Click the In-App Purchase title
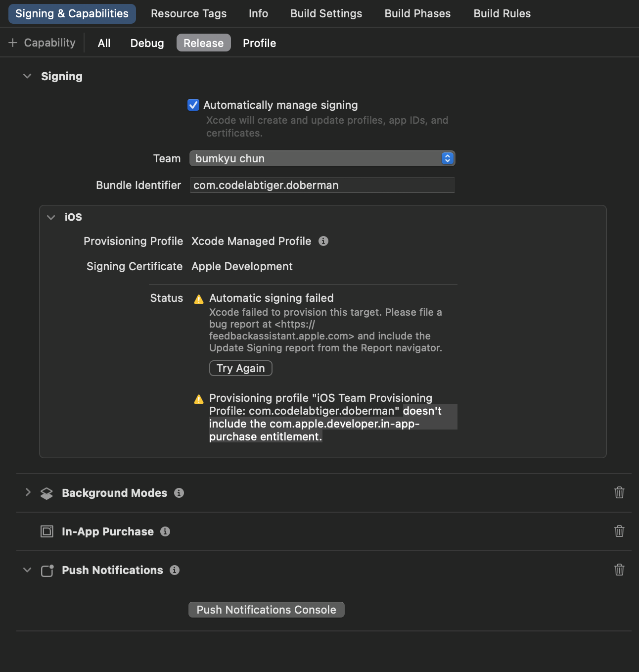The height and width of the screenshot is (672, 639). 108,531
